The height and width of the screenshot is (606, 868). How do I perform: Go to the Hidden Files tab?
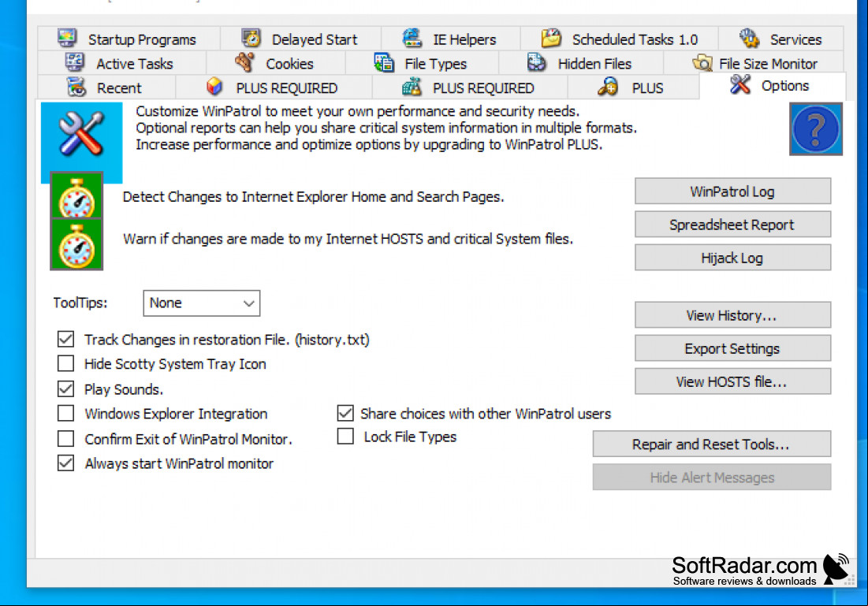(x=581, y=64)
